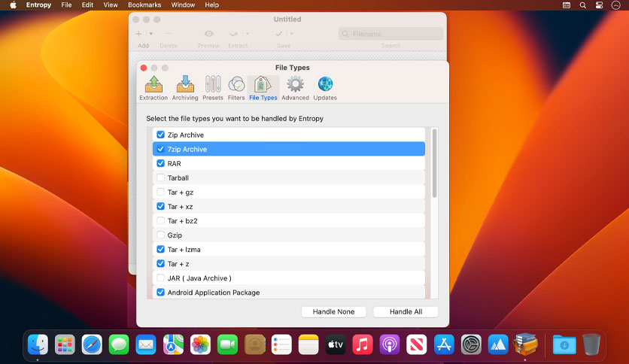
Task: Open Notes from the Dock
Action: tap(308, 344)
